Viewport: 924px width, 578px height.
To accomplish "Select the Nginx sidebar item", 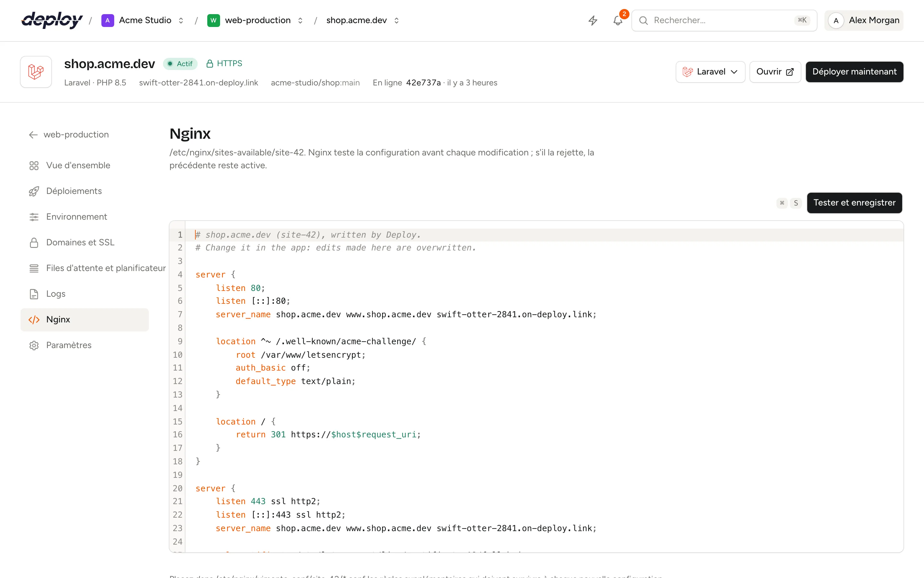I will pos(85,320).
